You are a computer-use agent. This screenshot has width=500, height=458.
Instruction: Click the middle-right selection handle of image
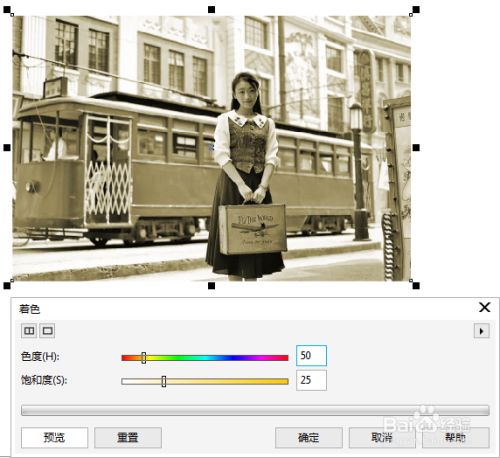pyautogui.click(x=416, y=147)
